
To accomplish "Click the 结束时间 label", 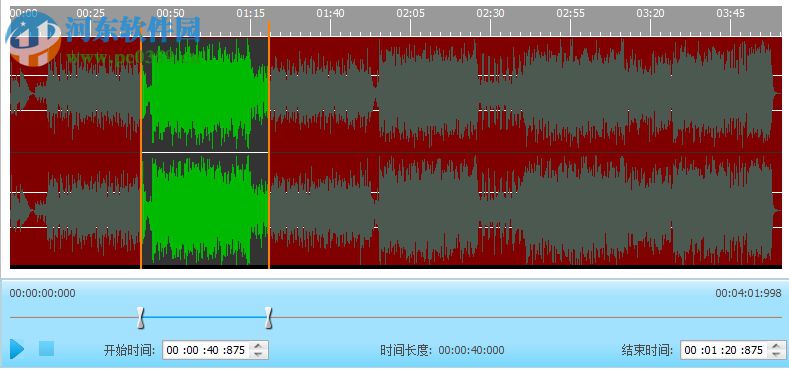I will [648, 350].
